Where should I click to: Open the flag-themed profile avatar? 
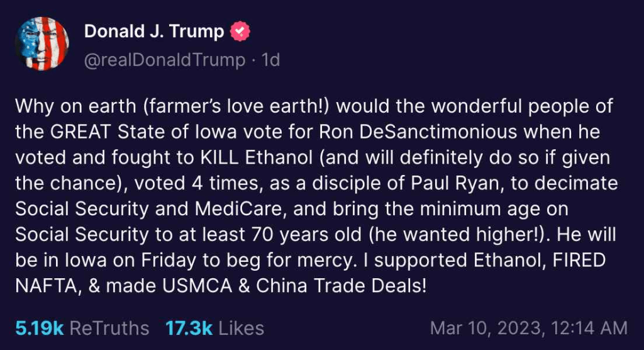point(42,44)
